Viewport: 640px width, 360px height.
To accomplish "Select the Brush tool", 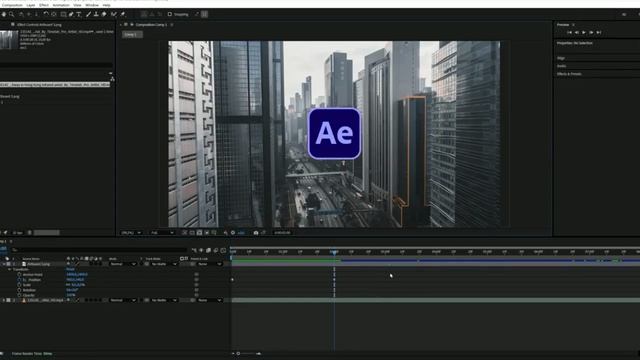I will pos(88,14).
